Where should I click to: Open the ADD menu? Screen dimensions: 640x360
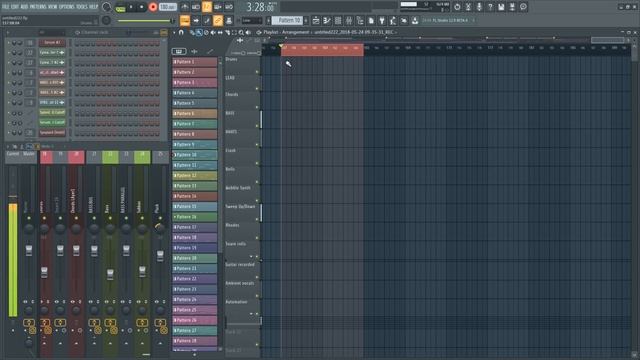pos(24,7)
